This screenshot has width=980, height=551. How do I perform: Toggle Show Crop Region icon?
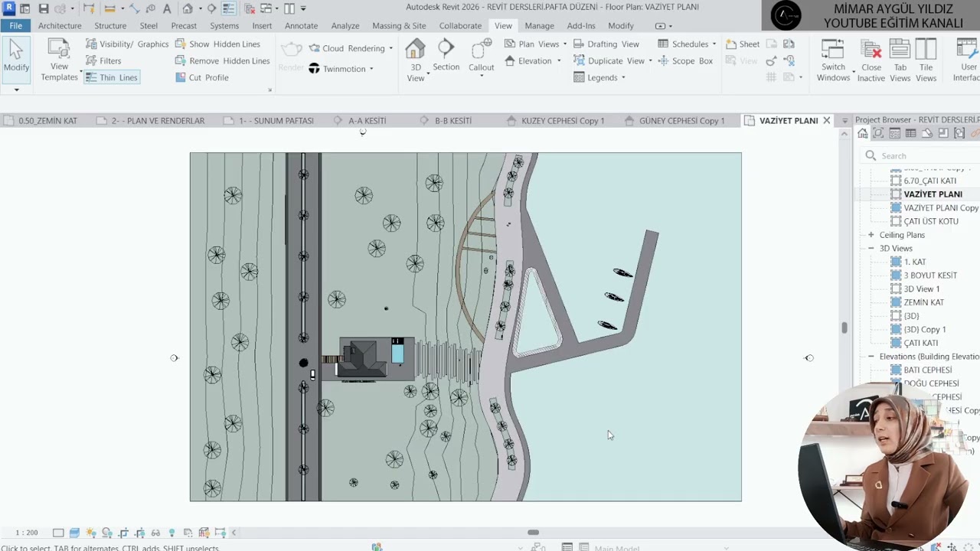tap(139, 533)
